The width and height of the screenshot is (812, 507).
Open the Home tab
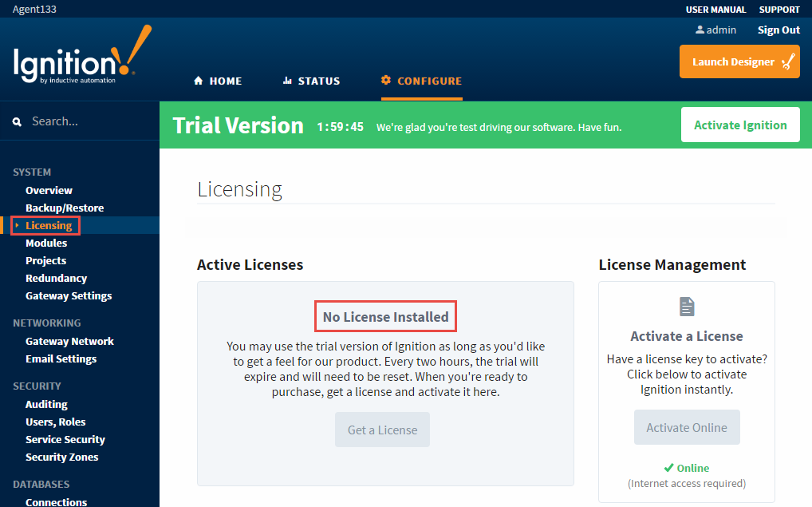[x=218, y=81]
